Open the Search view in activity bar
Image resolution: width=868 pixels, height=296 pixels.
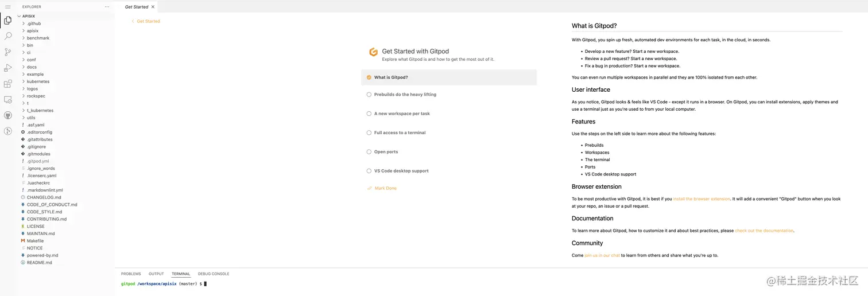8,36
